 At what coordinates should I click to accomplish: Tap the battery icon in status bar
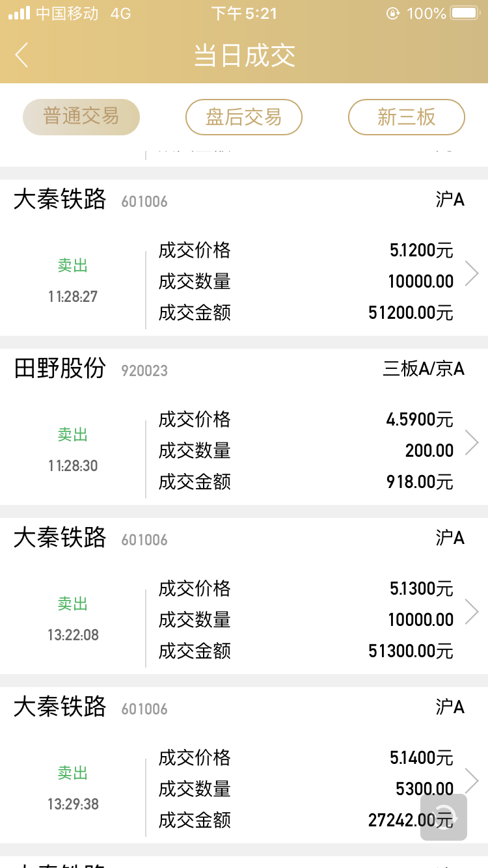click(x=465, y=13)
